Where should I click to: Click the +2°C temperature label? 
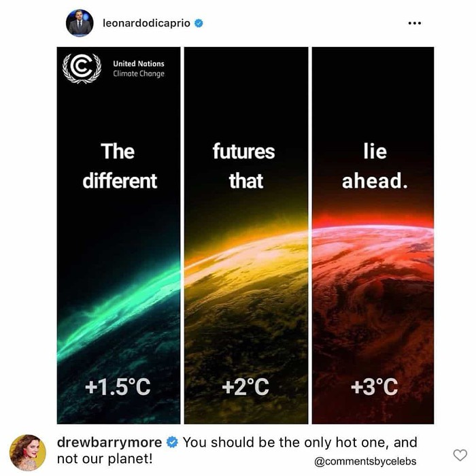click(x=245, y=387)
